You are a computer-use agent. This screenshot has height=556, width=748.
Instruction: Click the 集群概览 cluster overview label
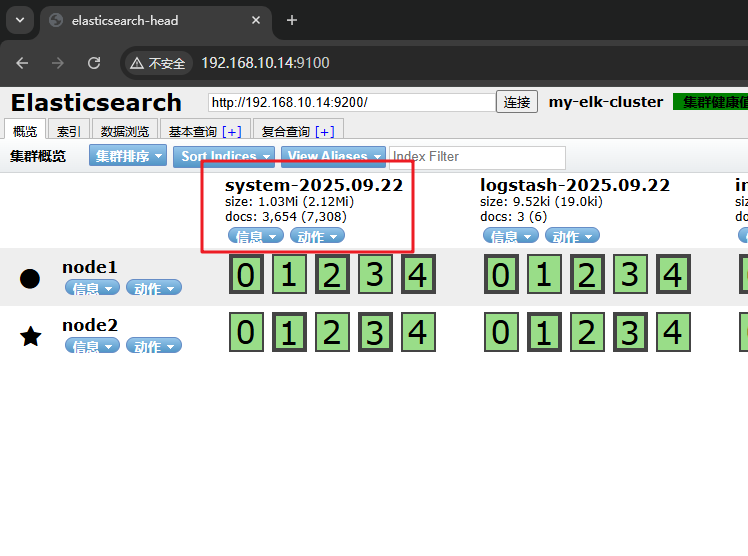pyautogui.click(x=38, y=156)
